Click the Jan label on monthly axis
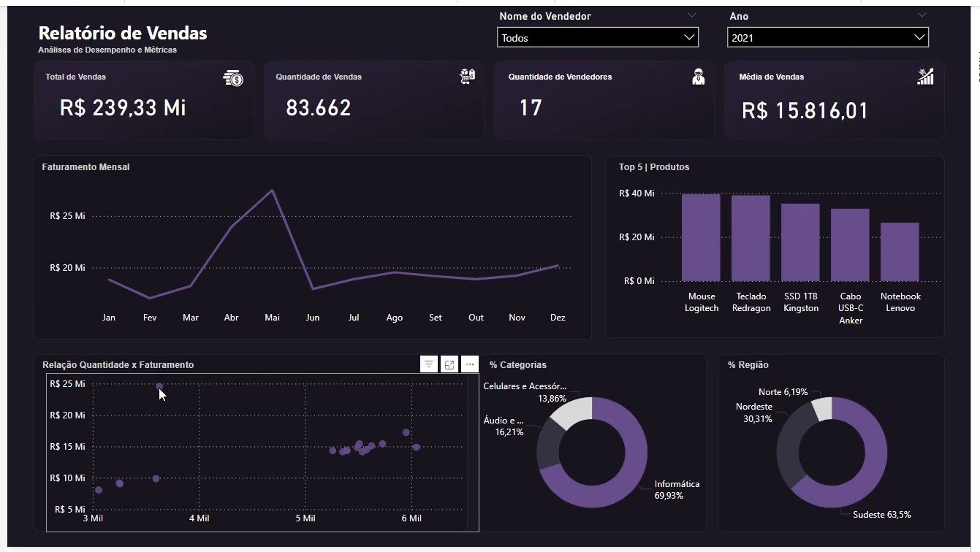Viewport: 980px width, 552px height. (x=109, y=318)
